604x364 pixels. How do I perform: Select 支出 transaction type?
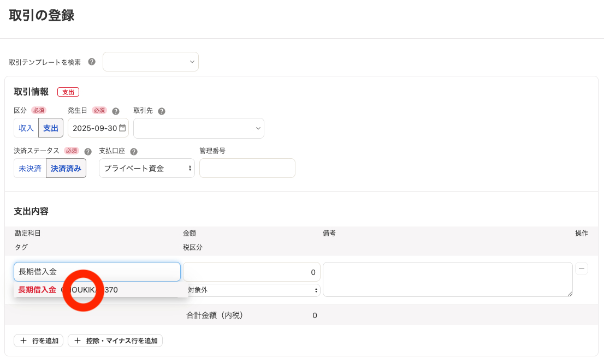pyautogui.click(x=51, y=128)
